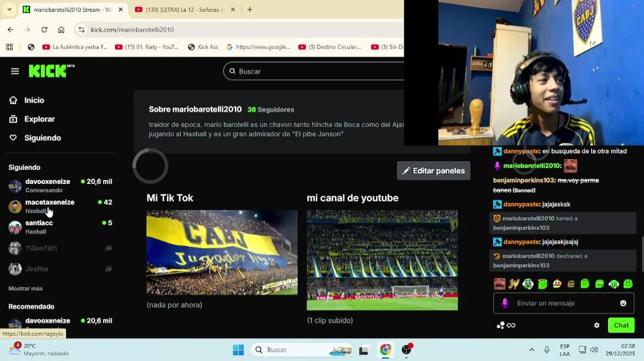Click the chat message input field
The image size is (644, 361).
[563, 303]
